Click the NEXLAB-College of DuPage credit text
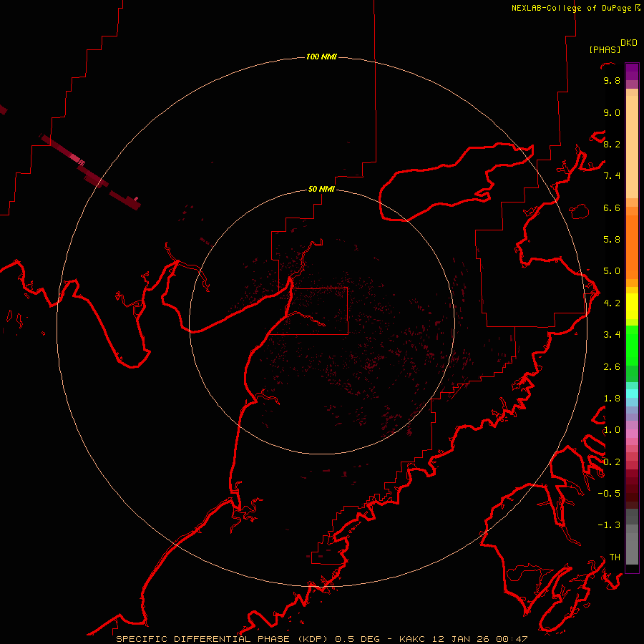The image size is (644, 644). 571,8
